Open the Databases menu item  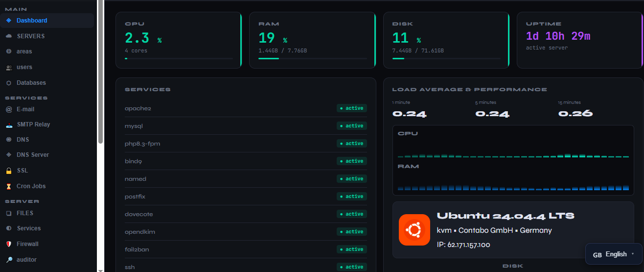tap(47, 83)
